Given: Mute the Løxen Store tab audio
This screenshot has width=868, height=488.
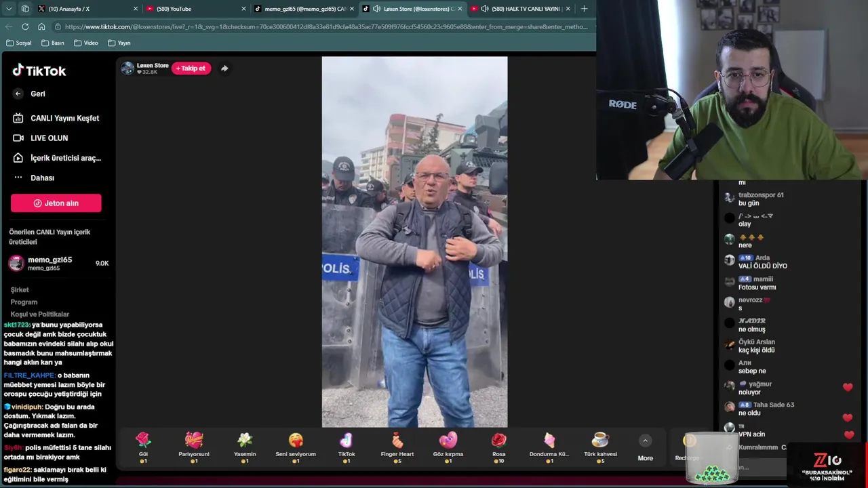Looking at the screenshot, I should pos(376,9).
